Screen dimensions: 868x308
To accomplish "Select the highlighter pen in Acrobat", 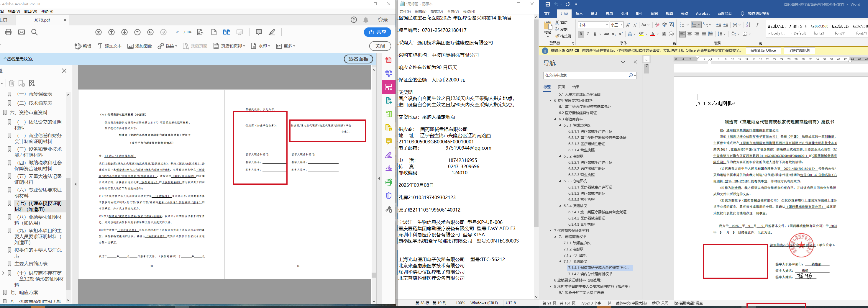I will [272, 32].
